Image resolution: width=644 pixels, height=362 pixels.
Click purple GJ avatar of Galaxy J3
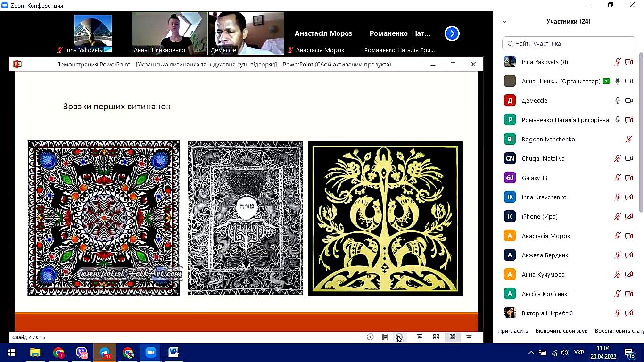pos(510,178)
